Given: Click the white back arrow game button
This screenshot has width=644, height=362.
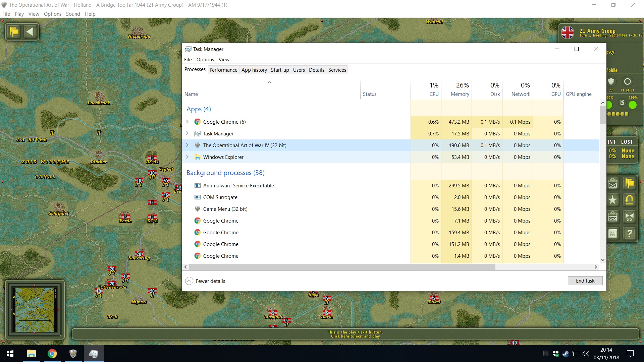Looking at the screenshot, I should pyautogui.click(x=30, y=32).
